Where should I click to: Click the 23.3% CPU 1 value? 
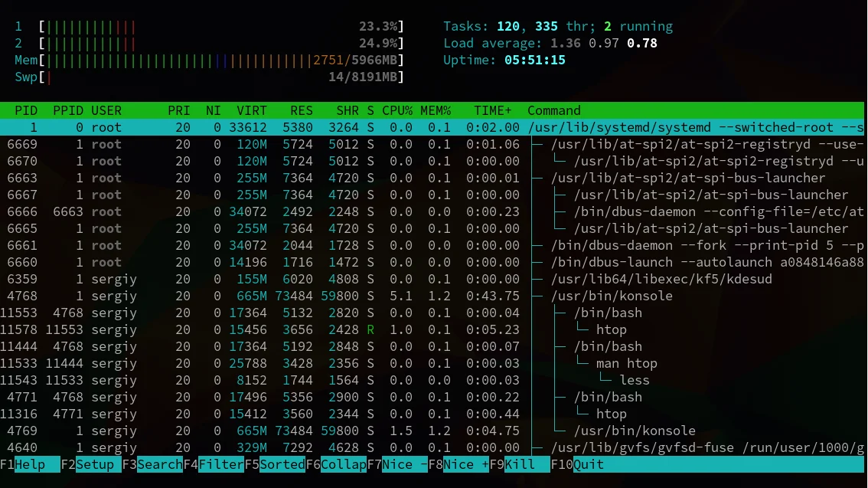378,26
